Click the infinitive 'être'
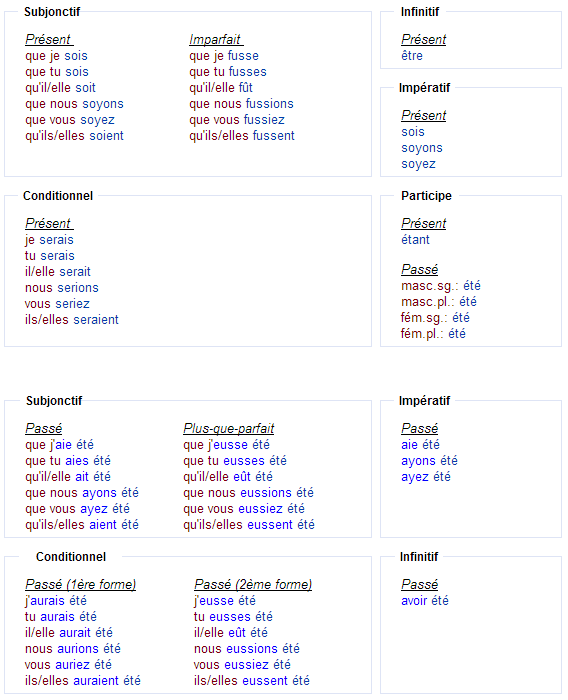Viewport: 568px width, 700px height. 412,56
